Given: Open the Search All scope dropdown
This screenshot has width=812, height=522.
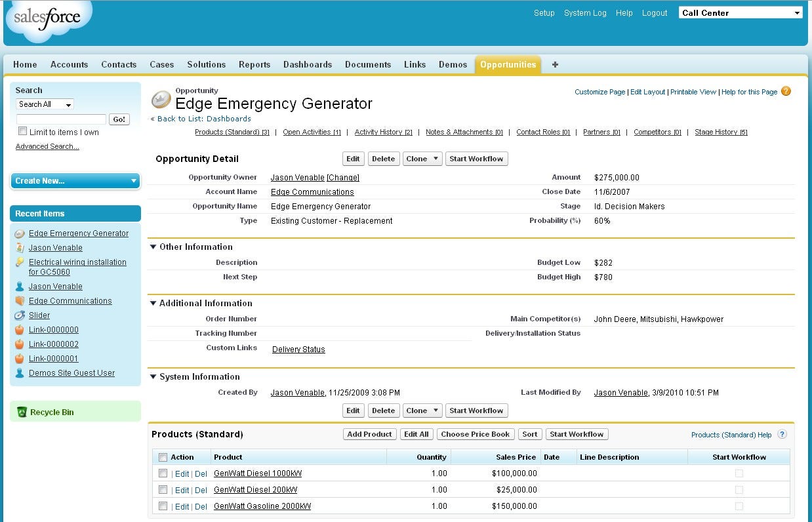Looking at the screenshot, I should pos(45,104).
